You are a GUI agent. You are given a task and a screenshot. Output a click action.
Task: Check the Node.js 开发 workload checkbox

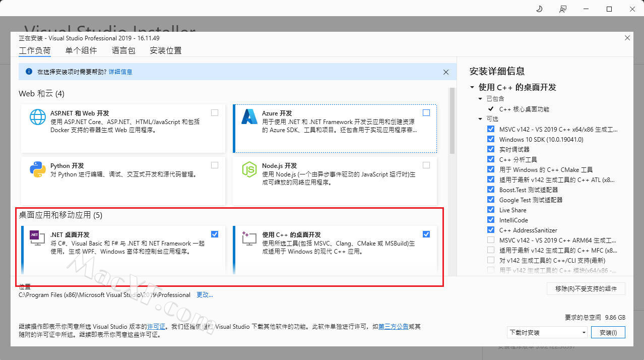point(426,165)
